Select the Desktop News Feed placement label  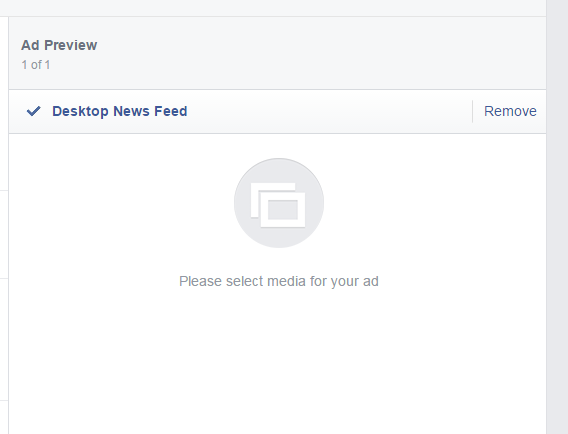click(120, 111)
